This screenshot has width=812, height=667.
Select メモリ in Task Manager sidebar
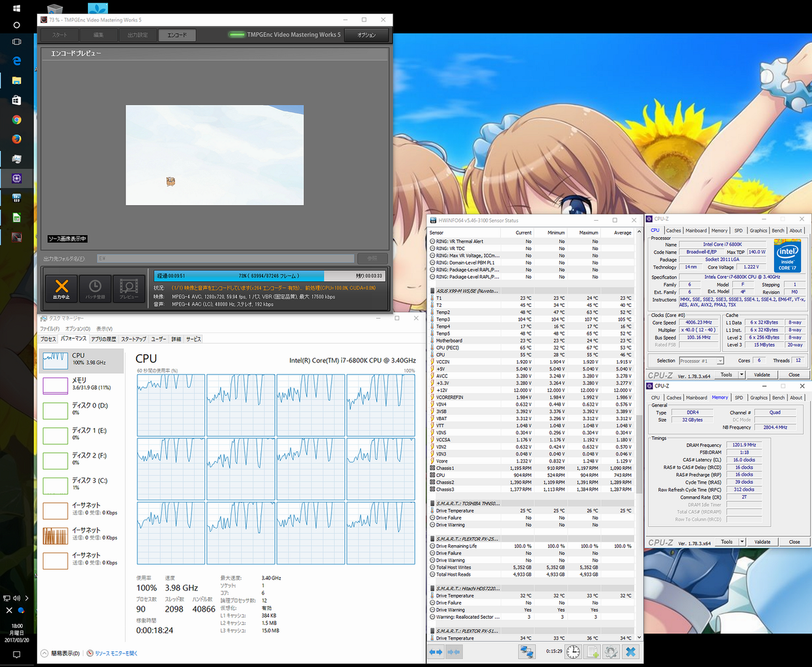[x=81, y=385]
